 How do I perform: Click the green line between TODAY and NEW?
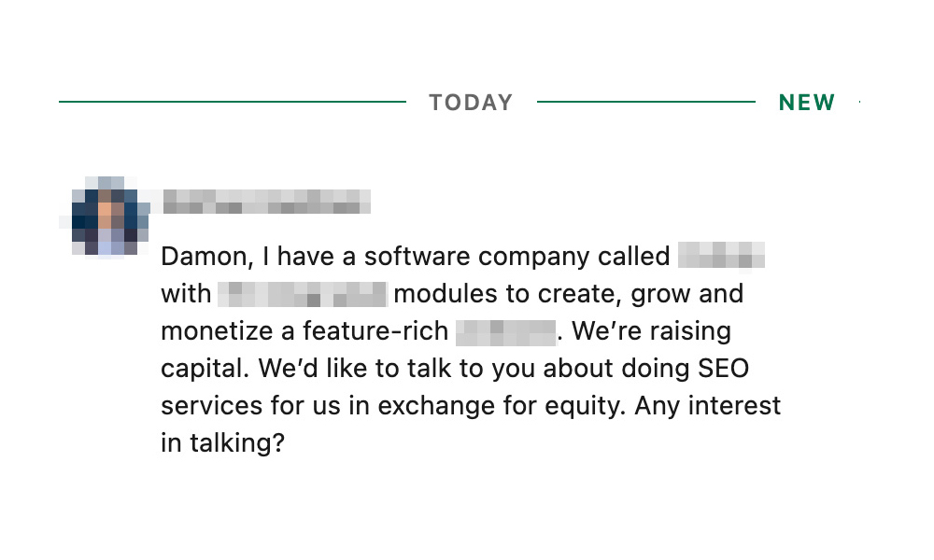pyautogui.click(x=645, y=102)
